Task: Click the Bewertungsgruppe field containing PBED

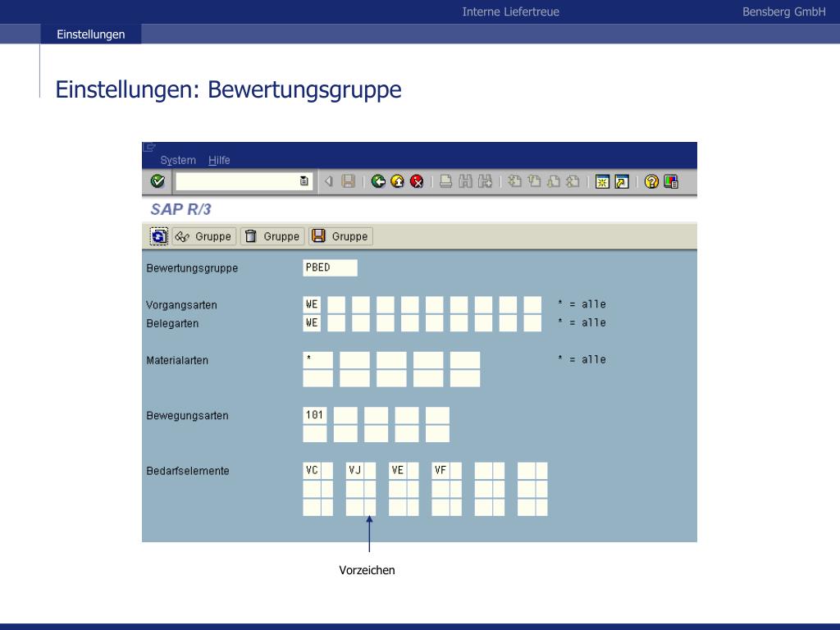Action: coord(330,268)
